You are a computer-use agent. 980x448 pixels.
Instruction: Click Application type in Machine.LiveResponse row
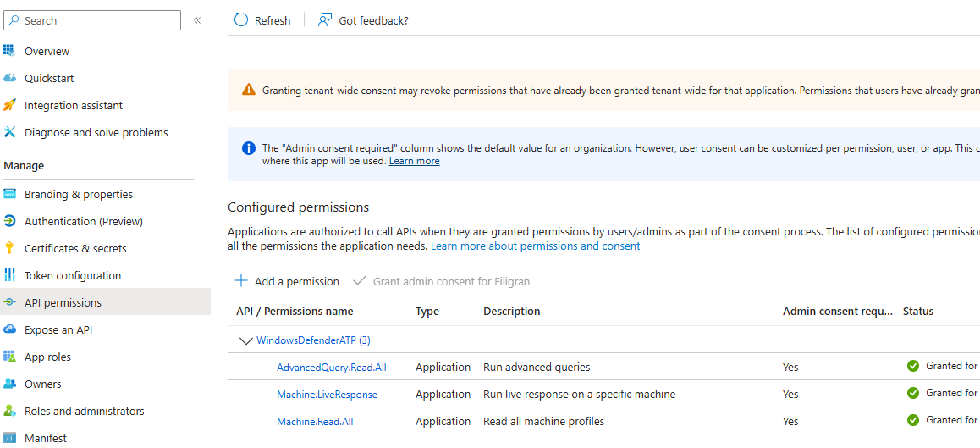[443, 394]
